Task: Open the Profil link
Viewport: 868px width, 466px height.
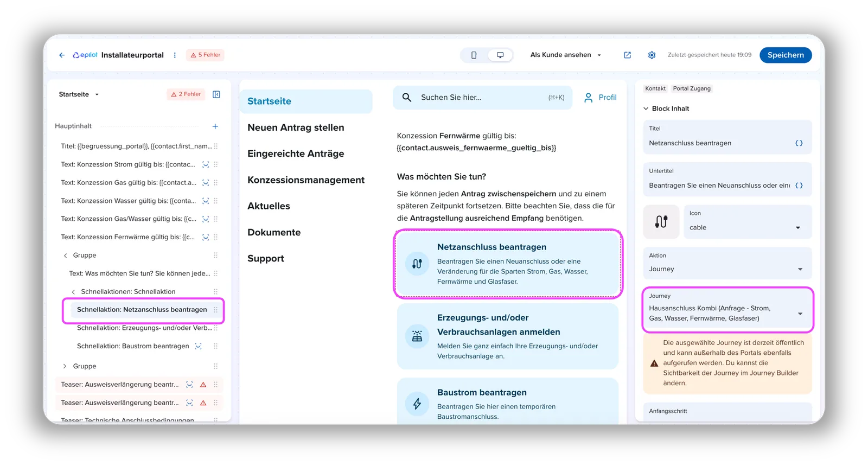Action: (x=601, y=98)
